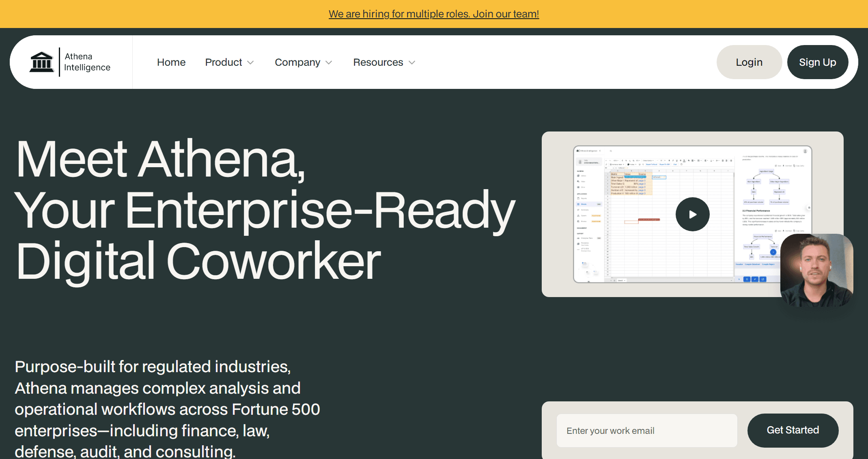Click the blue scroll-down circle in preview
Image resolution: width=868 pixels, height=459 pixels.
coord(773,252)
